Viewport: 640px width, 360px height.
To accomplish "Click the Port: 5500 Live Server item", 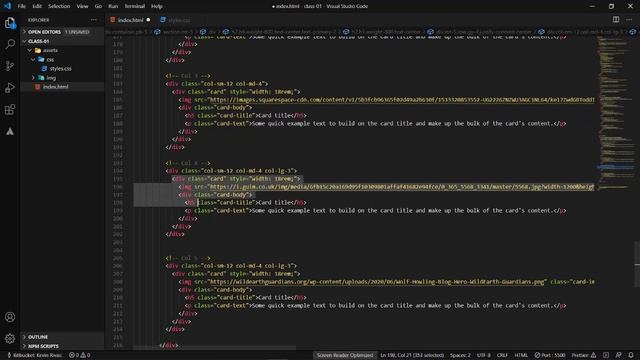I will coord(550,355).
